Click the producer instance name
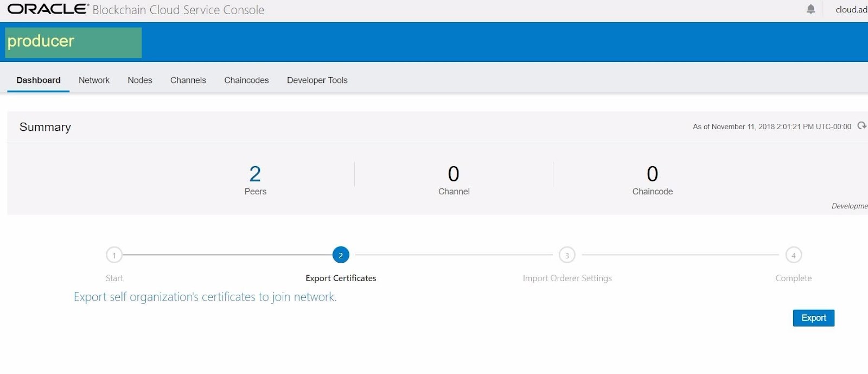The image size is (868, 374). pos(41,41)
